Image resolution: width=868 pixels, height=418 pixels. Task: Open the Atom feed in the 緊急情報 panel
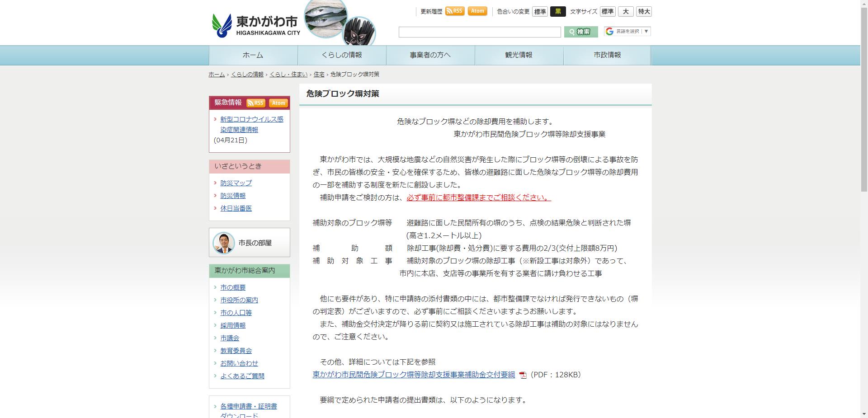tap(278, 103)
